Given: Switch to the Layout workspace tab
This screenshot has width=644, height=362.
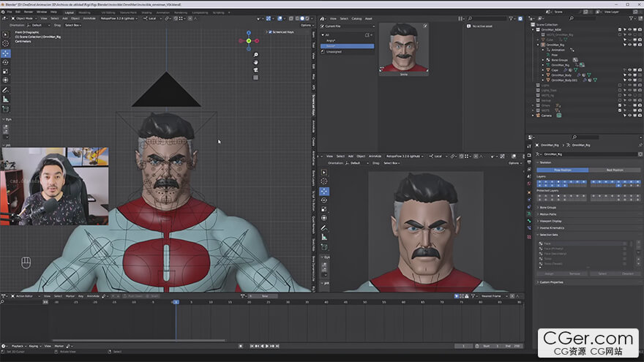Looking at the screenshot, I should point(69,12).
